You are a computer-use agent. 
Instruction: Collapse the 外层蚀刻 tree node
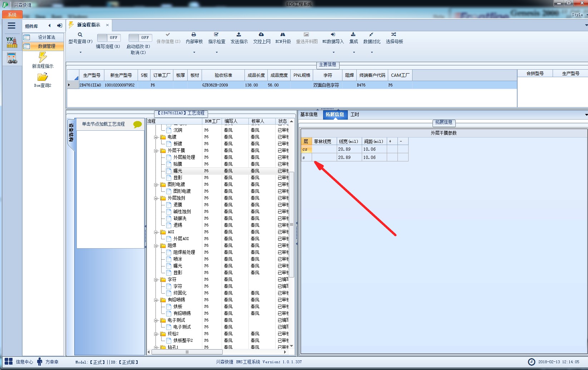click(156, 198)
